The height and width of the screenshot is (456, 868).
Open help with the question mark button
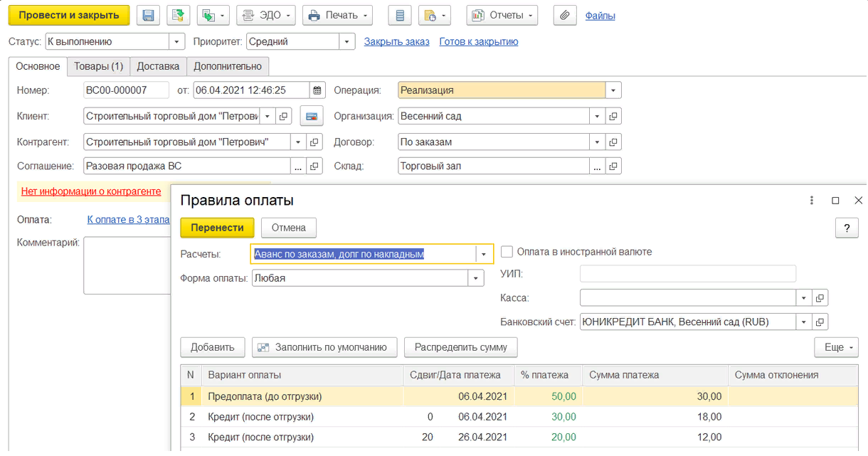pyautogui.click(x=847, y=228)
